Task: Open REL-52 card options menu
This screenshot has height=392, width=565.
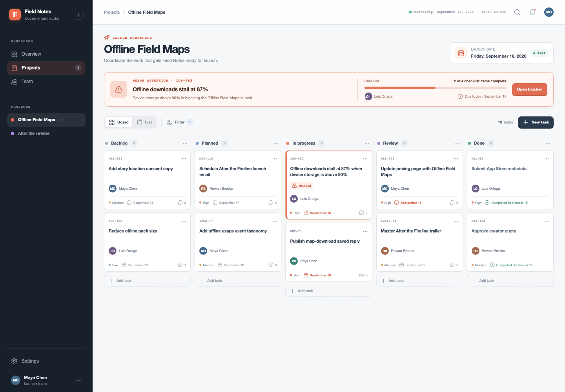Action: 547,159
